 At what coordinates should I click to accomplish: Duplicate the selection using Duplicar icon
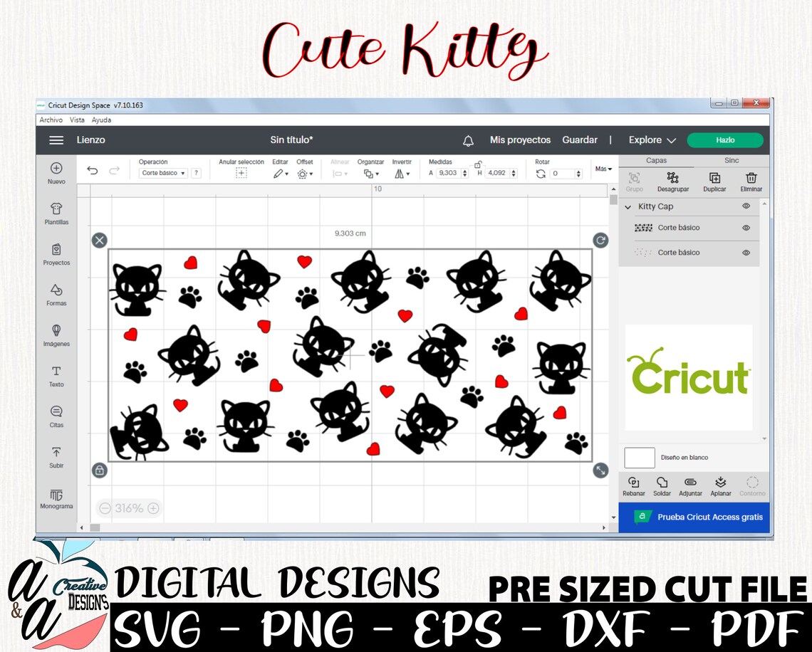point(714,179)
